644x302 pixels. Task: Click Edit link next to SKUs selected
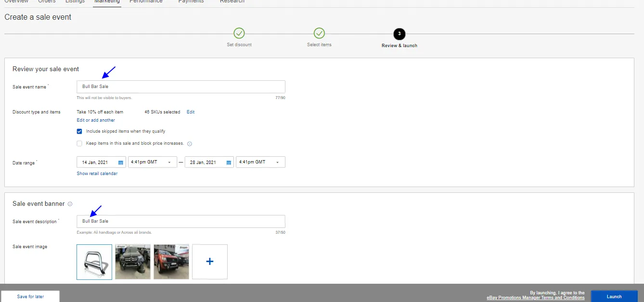pos(191,112)
